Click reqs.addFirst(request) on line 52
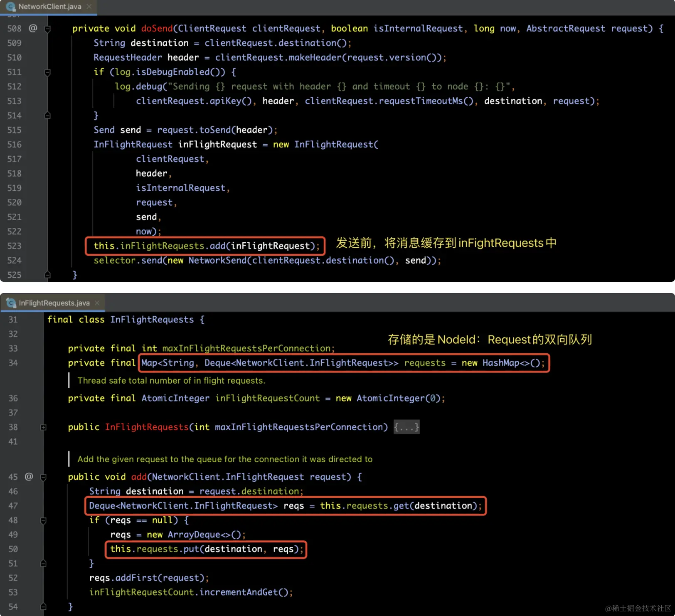 tap(147, 578)
